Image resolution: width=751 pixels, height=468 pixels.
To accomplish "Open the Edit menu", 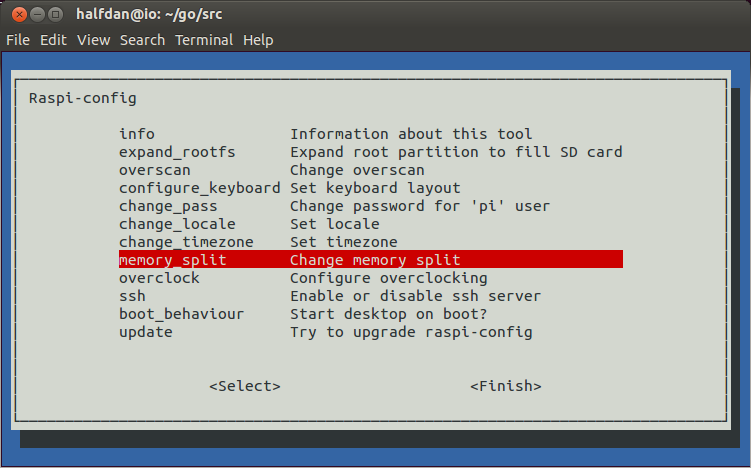I will click(53, 40).
